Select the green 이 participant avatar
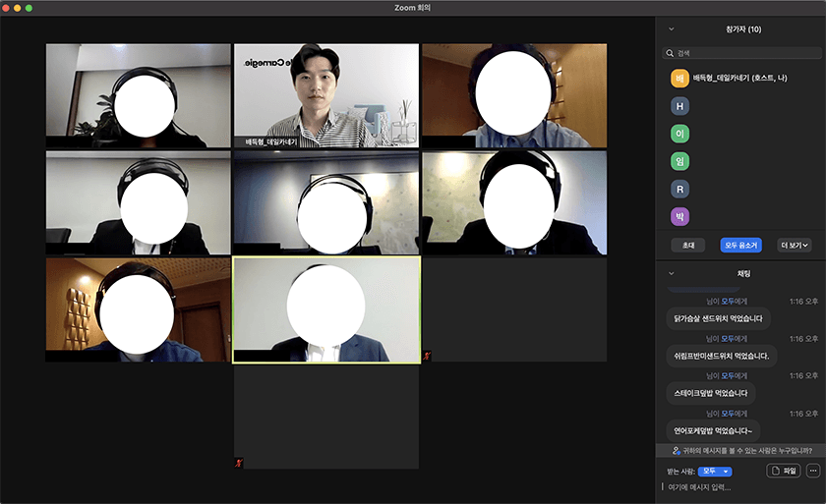 679,134
